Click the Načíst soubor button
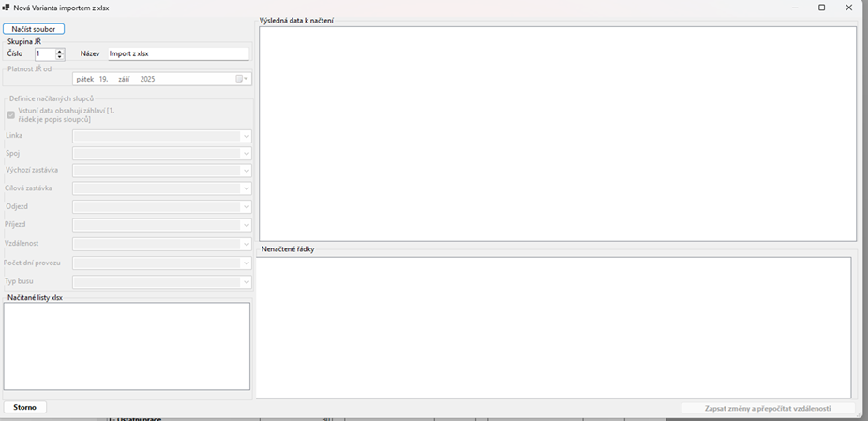Screen dimensions: 868x421 (x=34, y=29)
